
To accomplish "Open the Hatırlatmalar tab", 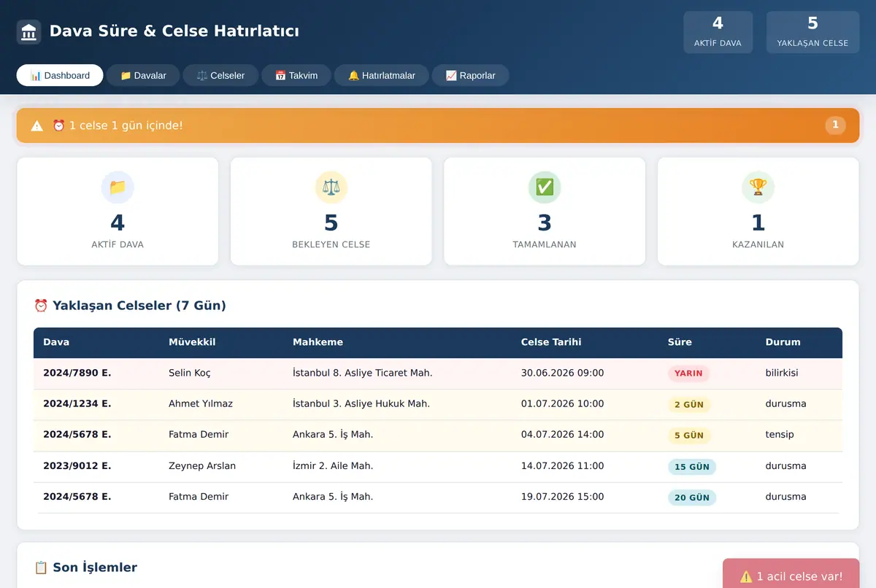I will [x=382, y=75].
